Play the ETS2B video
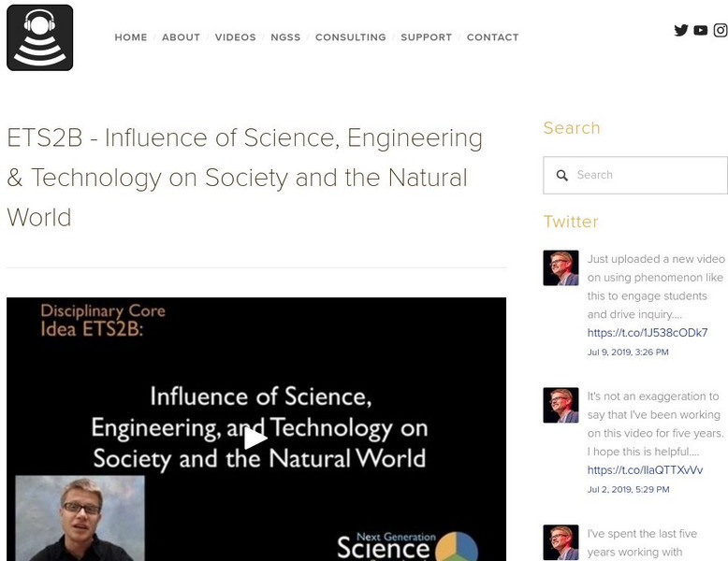The width and height of the screenshot is (728, 561). (x=255, y=438)
